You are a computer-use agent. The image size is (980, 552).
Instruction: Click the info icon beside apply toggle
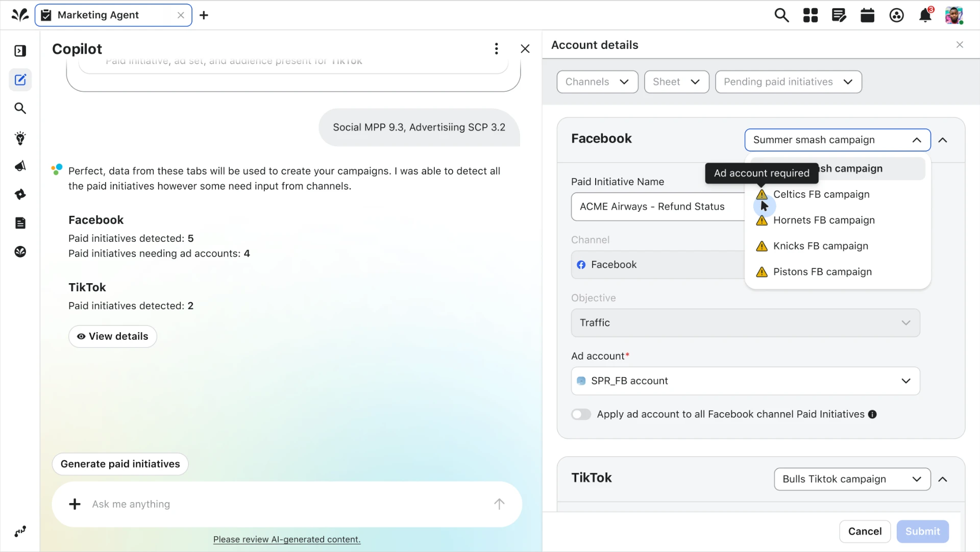pos(872,414)
